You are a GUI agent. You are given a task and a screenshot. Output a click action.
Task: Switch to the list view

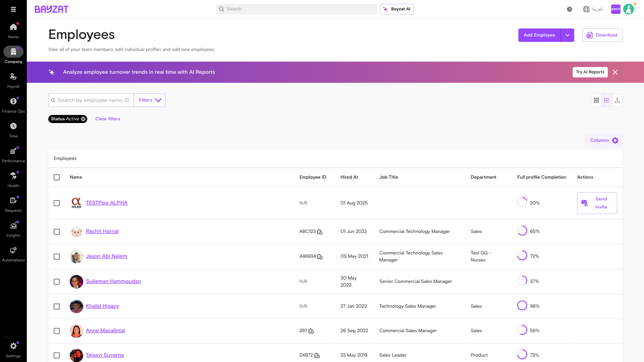click(607, 100)
